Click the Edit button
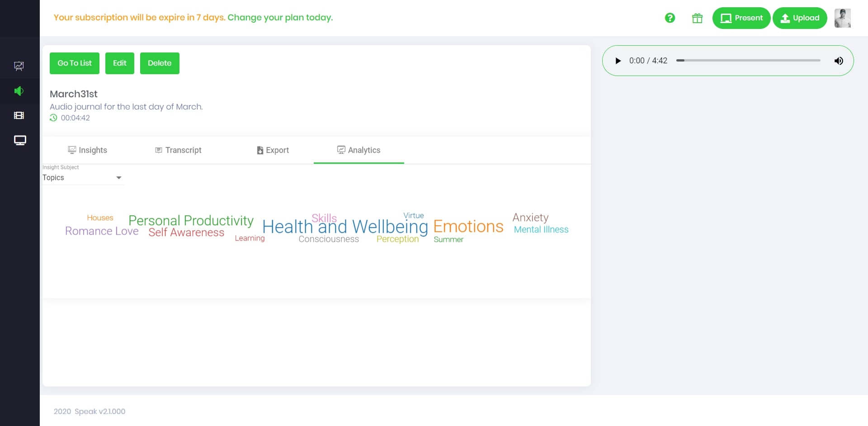Image resolution: width=868 pixels, height=426 pixels. coord(120,63)
